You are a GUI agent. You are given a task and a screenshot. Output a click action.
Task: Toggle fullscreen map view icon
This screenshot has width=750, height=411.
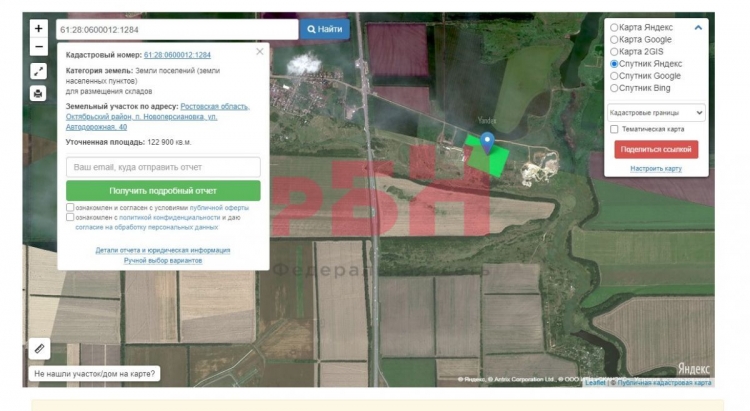(39, 71)
